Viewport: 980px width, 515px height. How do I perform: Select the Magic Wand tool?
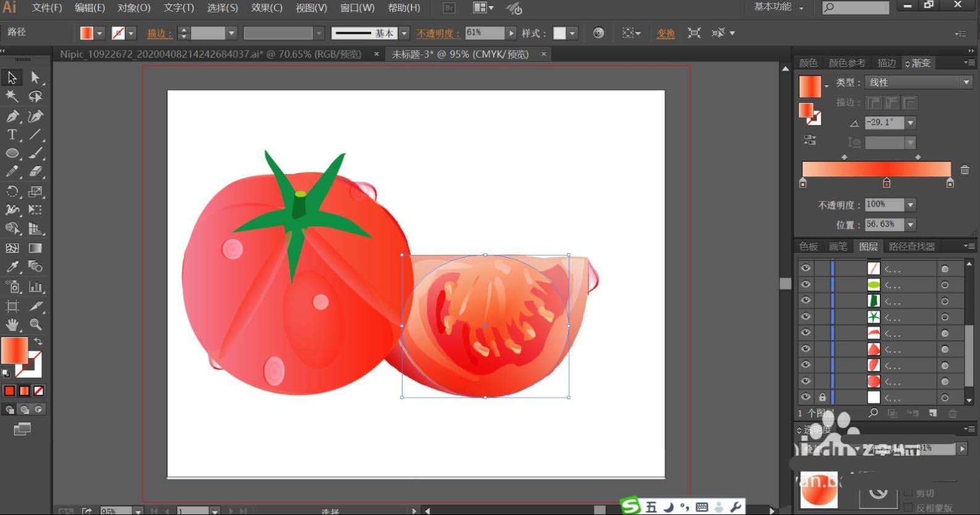pyautogui.click(x=12, y=96)
